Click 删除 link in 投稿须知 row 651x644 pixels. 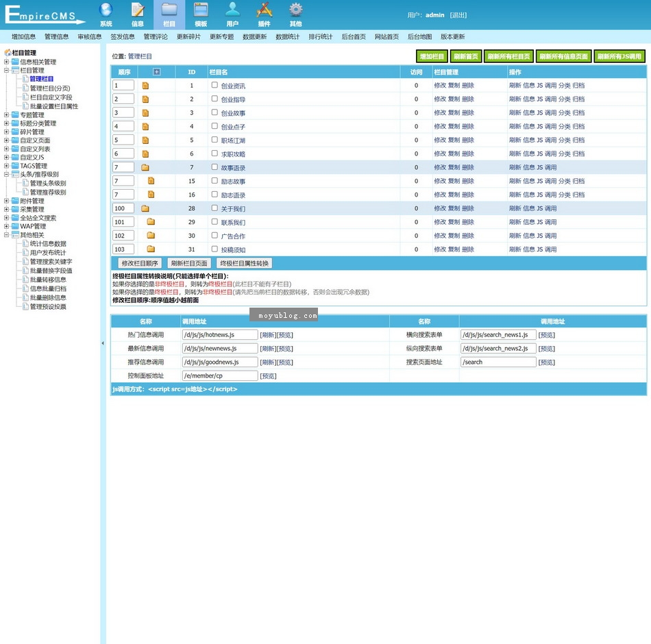468,249
